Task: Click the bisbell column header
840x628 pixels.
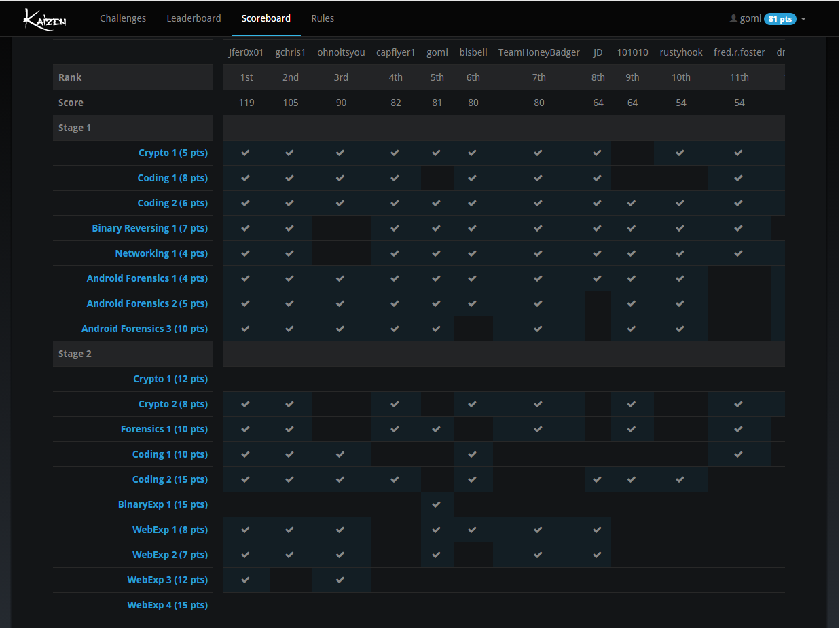Action: (473, 52)
